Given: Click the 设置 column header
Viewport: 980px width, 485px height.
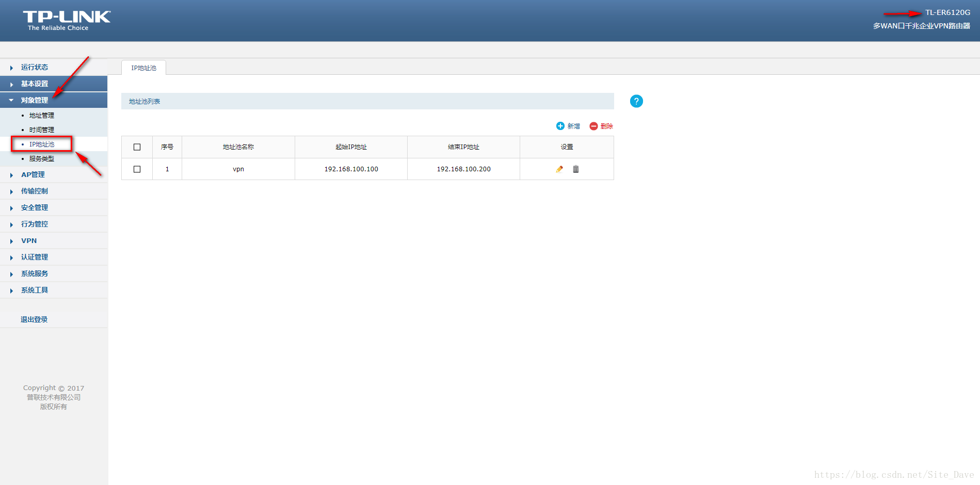Looking at the screenshot, I should pyautogui.click(x=567, y=147).
